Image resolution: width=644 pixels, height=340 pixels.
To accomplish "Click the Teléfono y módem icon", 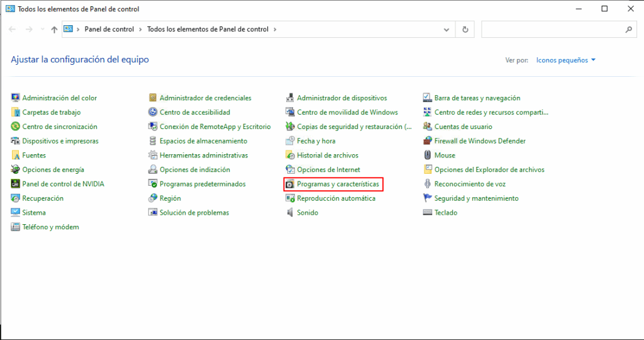I will (x=15, y=227).
